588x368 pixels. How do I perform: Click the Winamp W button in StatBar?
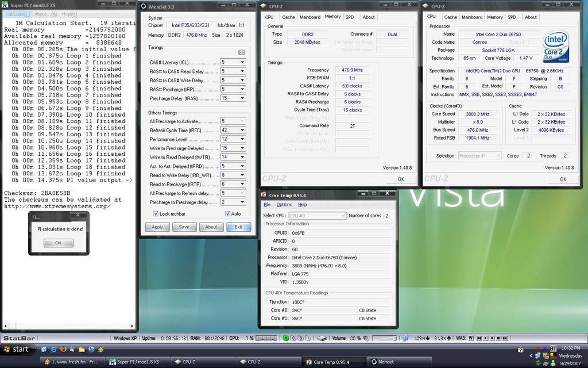pos(471,338)
